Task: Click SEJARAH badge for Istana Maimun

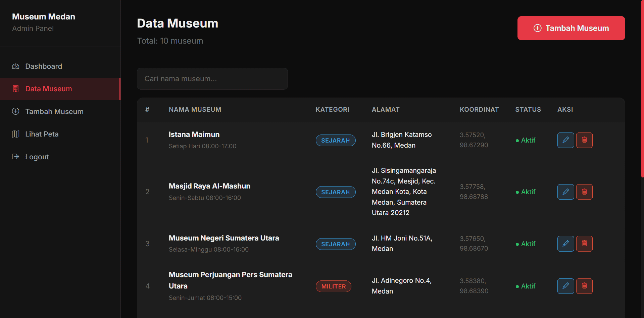Action: click(x=336, y=141)
